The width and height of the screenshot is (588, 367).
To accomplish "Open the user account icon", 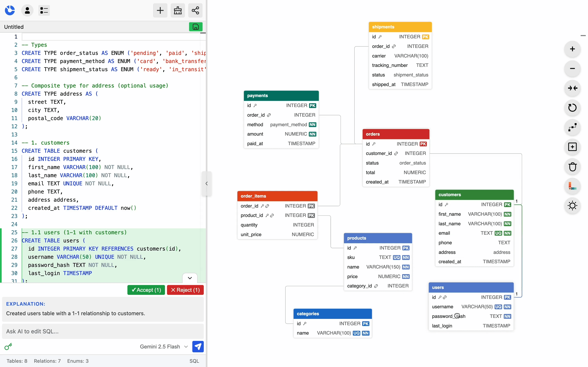I will pos(27,10).
